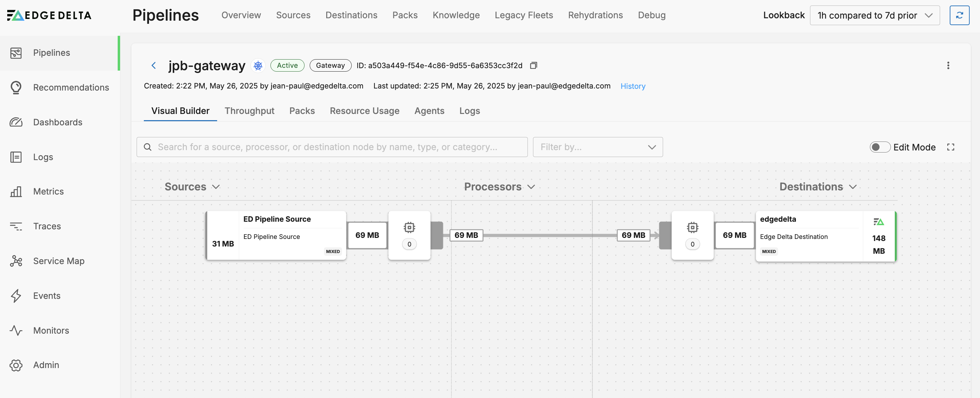Click the 69 MB box next to destination node
This screenshot has height=398, width=980.
[735, 235]
